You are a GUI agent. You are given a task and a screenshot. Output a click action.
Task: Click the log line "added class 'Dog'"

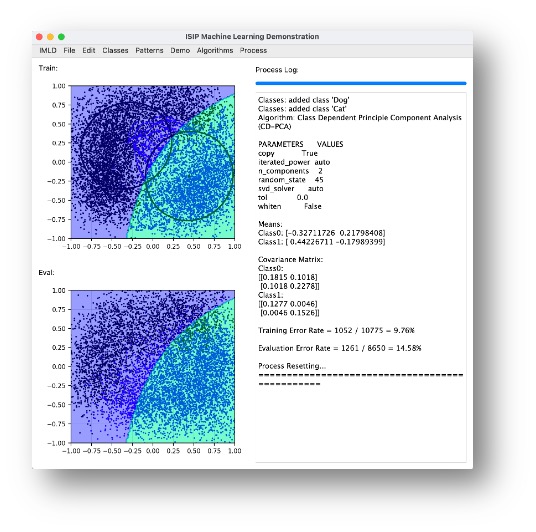click(304, 100)
